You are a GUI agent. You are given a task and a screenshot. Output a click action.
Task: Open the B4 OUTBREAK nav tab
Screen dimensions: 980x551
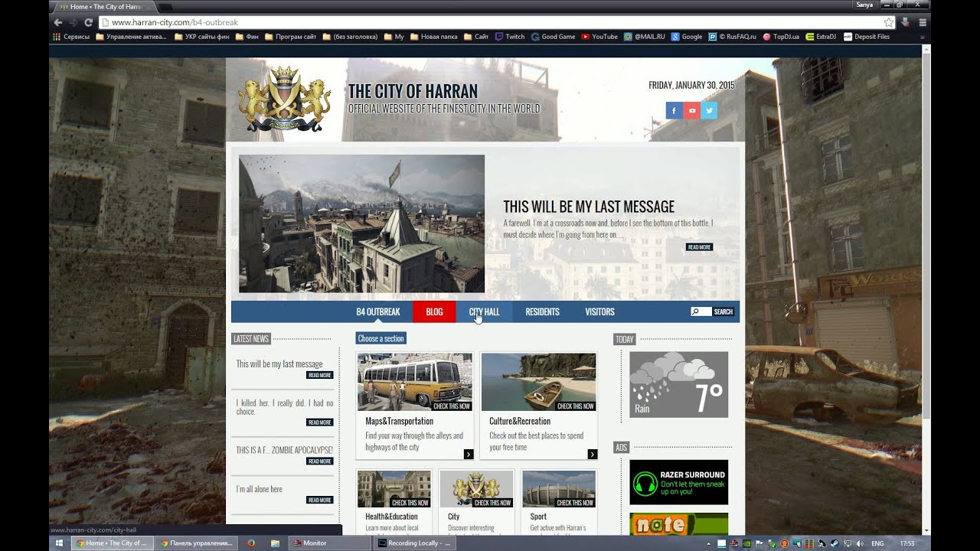tap(378, 311)
